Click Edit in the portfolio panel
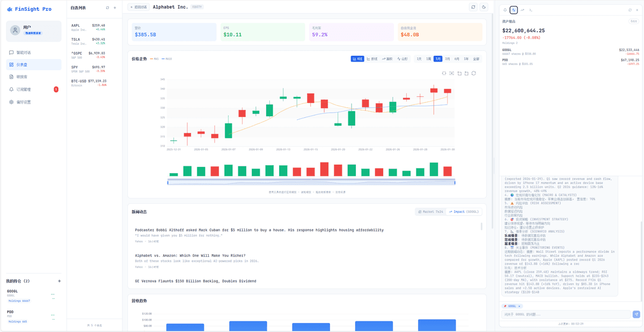This screenshot has height=332, width=644. tap(634, 21)
